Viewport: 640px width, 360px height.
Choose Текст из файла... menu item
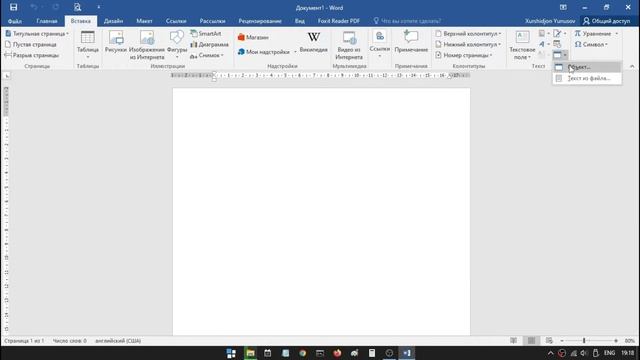(x=587, y=78)
